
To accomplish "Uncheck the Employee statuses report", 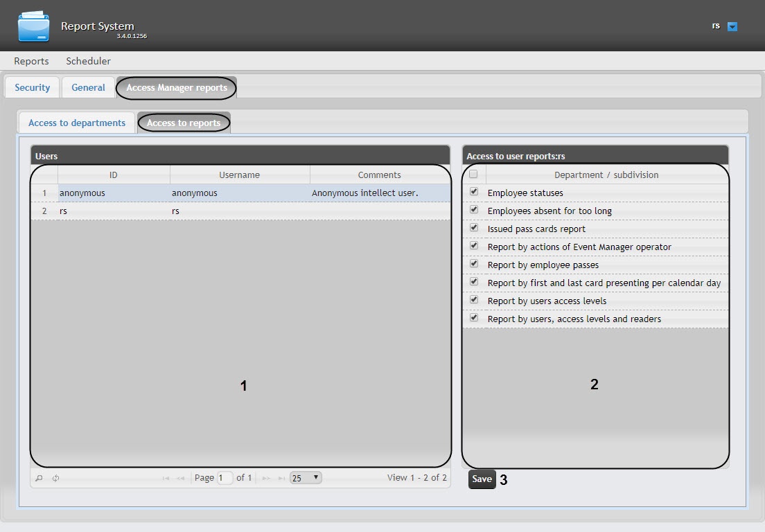I will tap(474, 192).
